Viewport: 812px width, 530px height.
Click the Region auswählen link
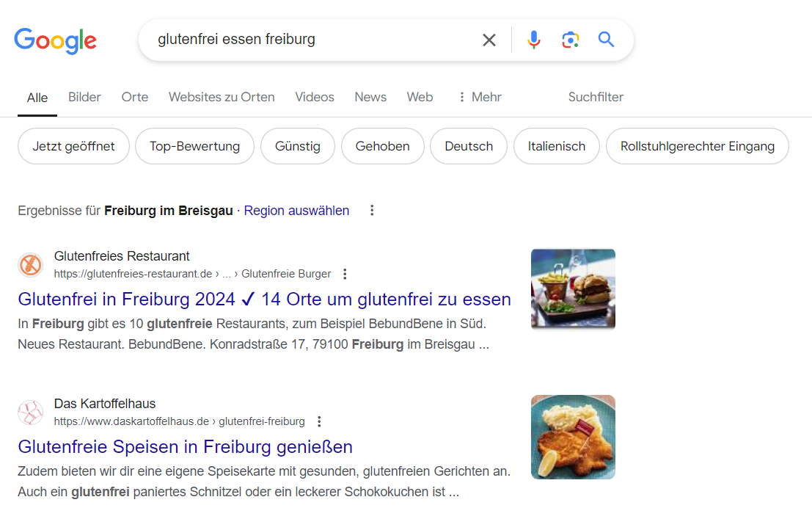296,211
